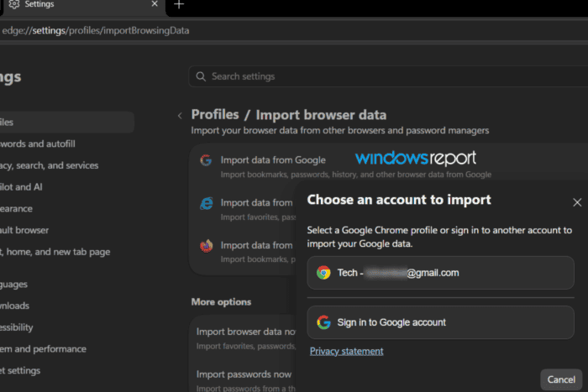Click the Firefox icon in import list

207,246
